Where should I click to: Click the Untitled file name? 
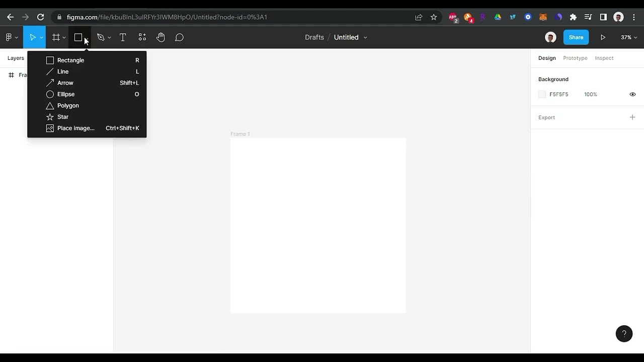click(x=346, y=37)
